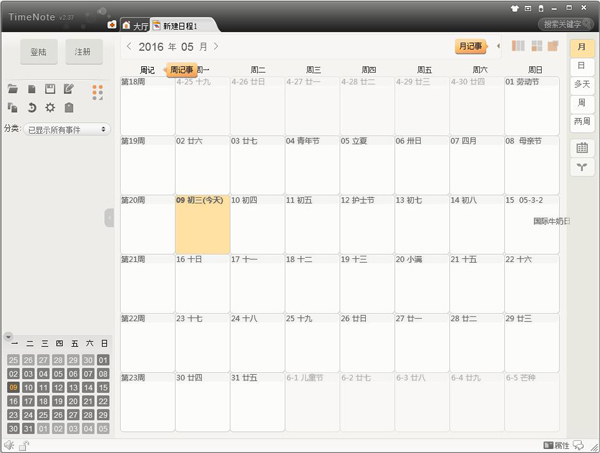Click the 第18周 week label
This screenshot has width=600, height=453.
click(x=133, y=81)
